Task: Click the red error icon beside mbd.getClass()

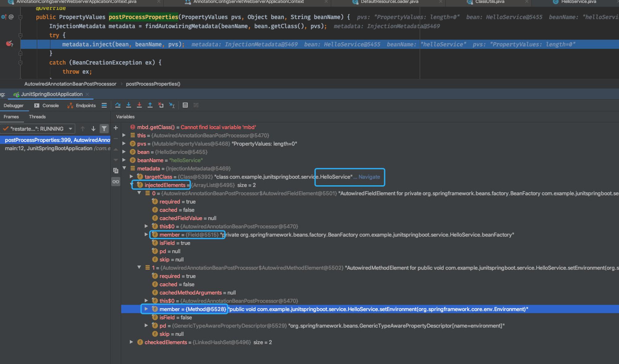Action: (132, 127)
